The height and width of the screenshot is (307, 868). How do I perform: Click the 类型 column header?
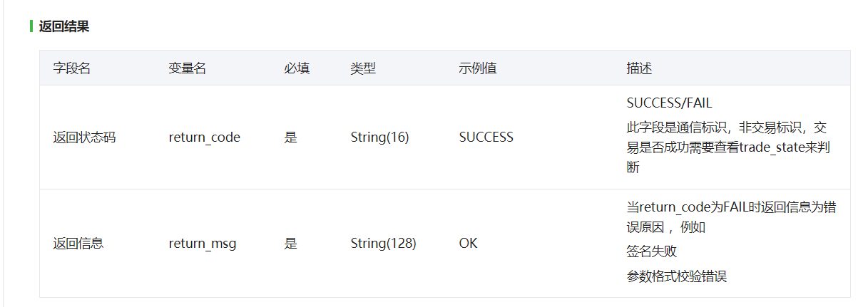(363, 68)
